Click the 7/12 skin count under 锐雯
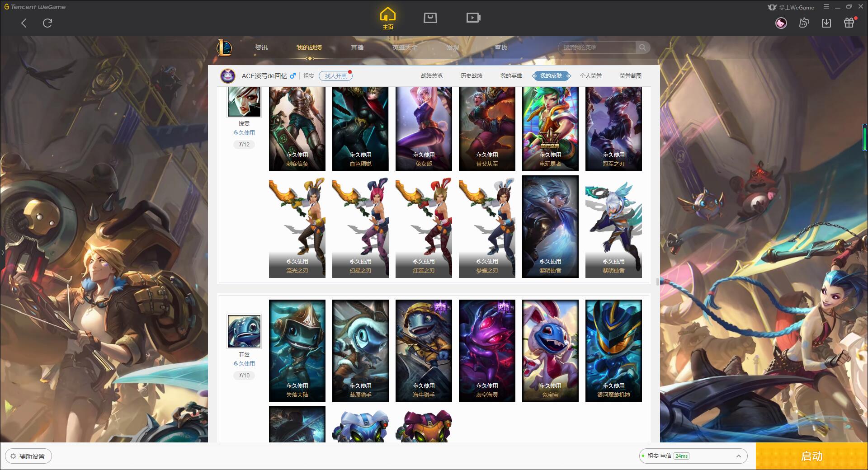The image size is (868, 470). tap(244, 145)
